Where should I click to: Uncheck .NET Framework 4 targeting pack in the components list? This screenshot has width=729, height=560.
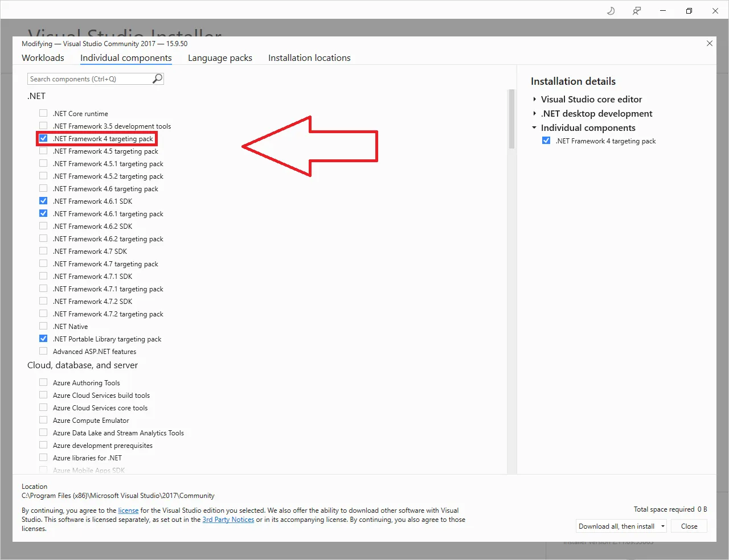click(x=43, y=138)
